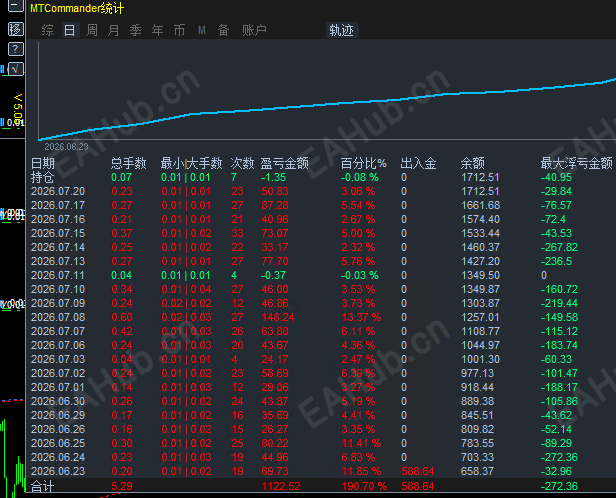Switch to the 账户 account tab
This screenshot has height=498, width=616.
click(x=255, y=30)
